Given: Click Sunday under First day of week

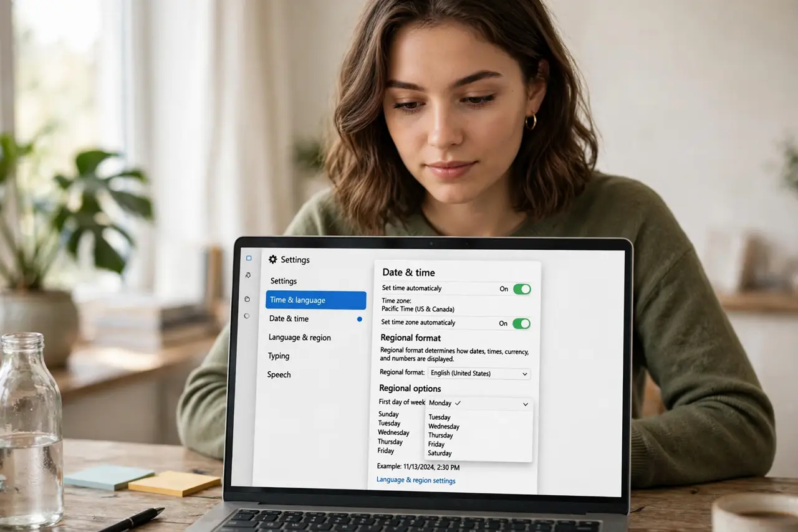Looking at the screenshot, I should coord(388,414).
